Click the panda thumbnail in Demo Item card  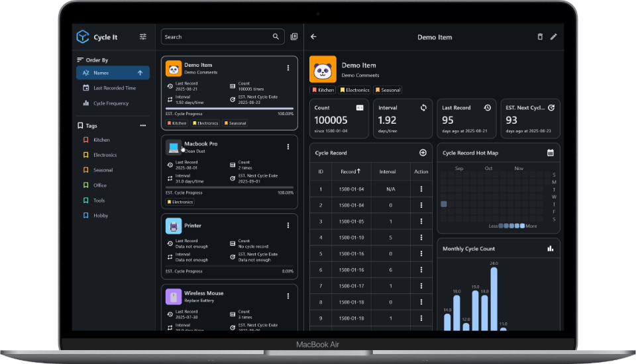[174, 69]
